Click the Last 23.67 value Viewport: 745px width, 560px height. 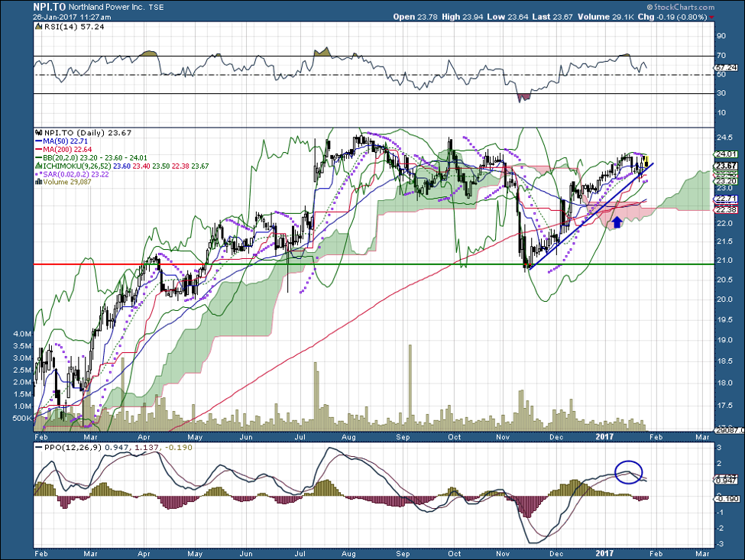pos(552,17)
